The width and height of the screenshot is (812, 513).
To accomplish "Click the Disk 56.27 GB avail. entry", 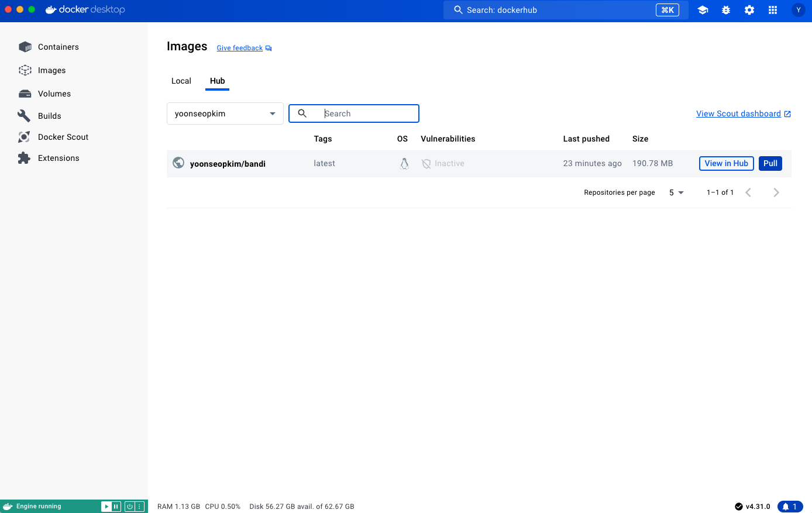I will coord(302,507).
